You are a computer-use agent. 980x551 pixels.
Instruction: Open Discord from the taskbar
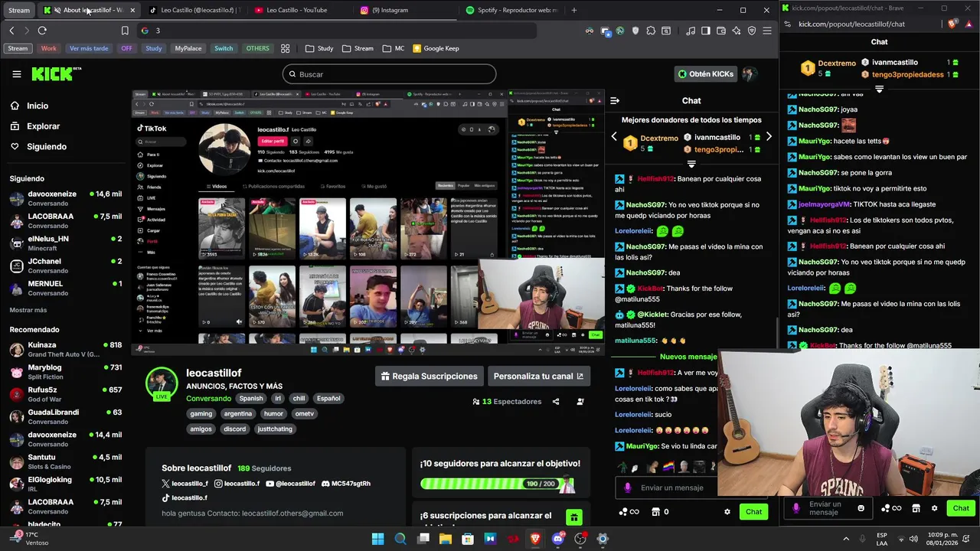click(557, 539)
